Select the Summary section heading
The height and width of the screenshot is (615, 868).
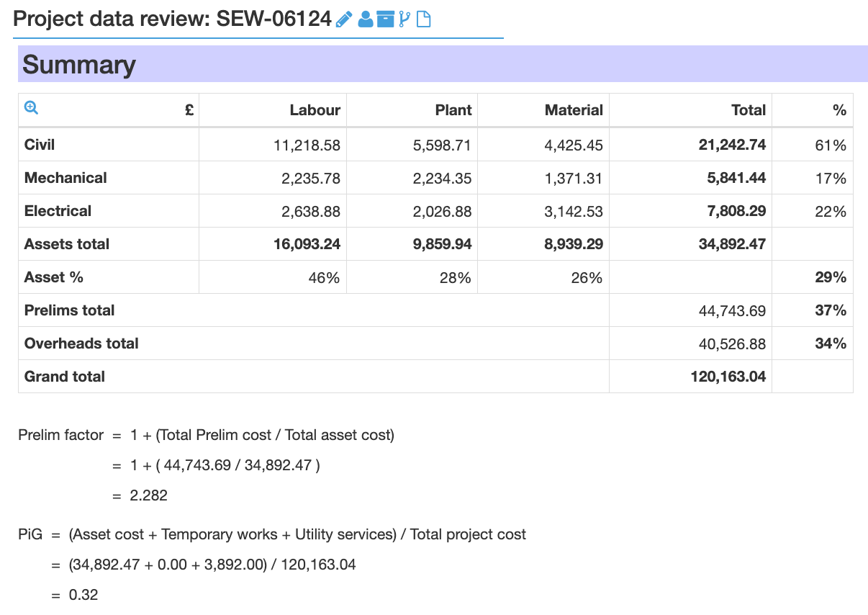coord(79,64)
